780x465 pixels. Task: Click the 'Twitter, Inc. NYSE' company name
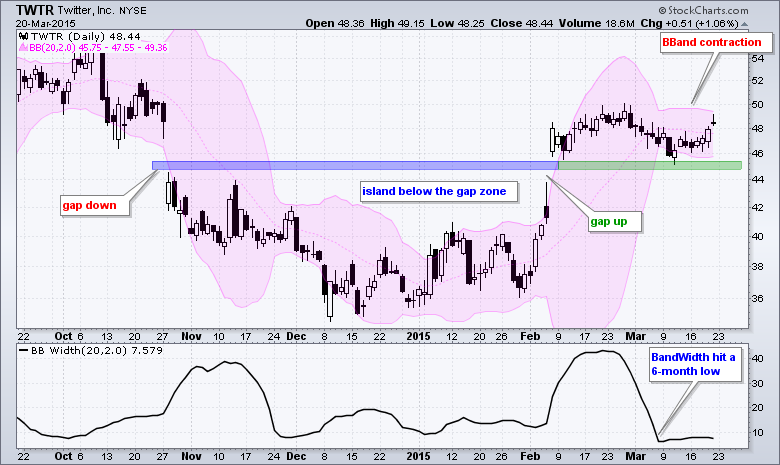click(x=102, y=10)
